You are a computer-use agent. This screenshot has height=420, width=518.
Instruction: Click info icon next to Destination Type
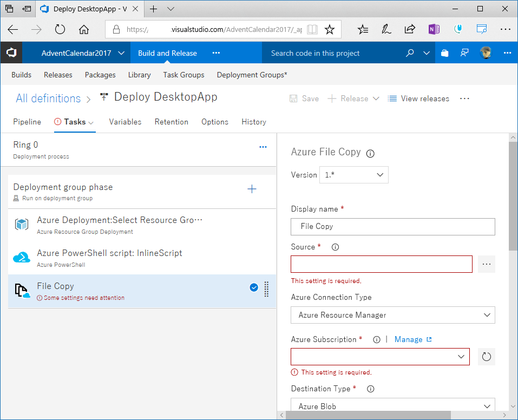coord(371,389)
